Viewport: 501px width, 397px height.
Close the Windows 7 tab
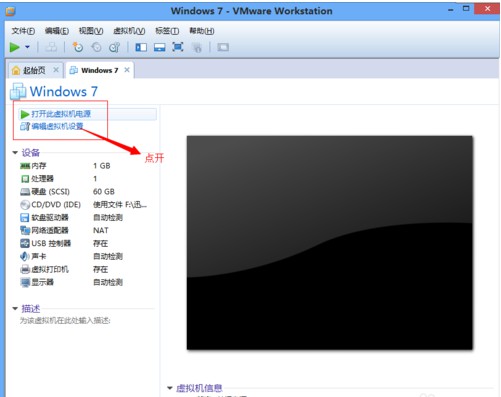pos(127,70)
